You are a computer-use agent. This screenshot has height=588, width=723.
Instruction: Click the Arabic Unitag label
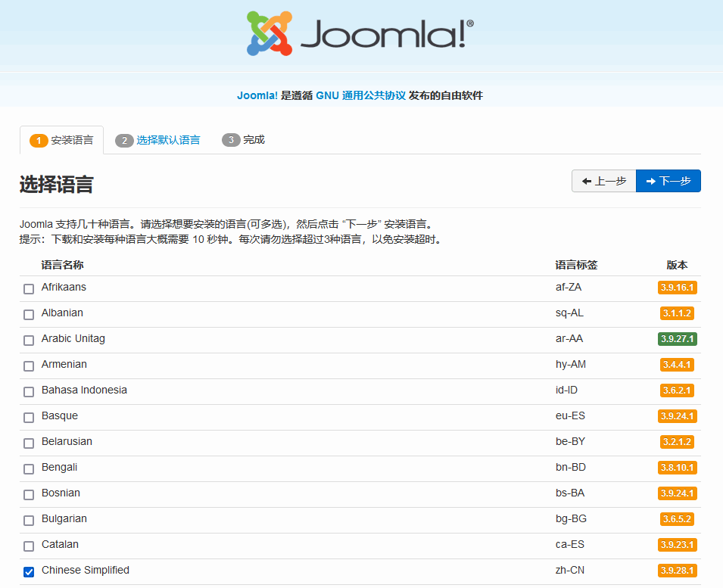click(73, 339)
